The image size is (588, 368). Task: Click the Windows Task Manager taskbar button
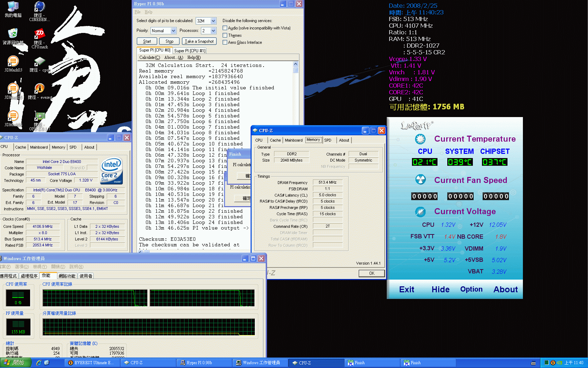coord(261,363)
